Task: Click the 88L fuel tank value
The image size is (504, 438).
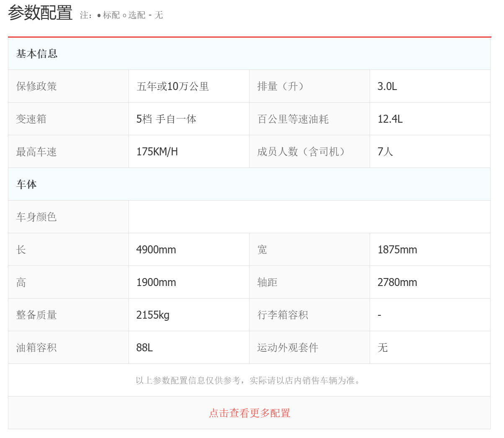Action: point(144,348)
